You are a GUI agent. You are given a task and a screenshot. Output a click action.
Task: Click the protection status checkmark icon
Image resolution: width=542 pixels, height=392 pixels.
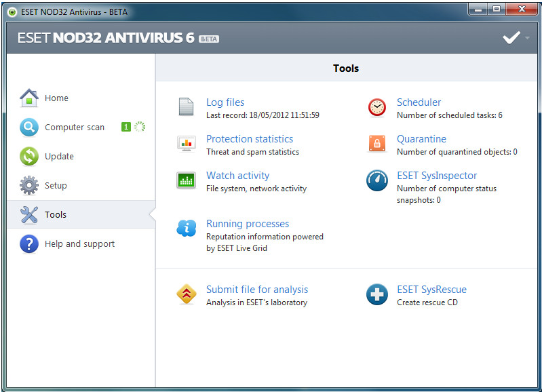[511, 37]
